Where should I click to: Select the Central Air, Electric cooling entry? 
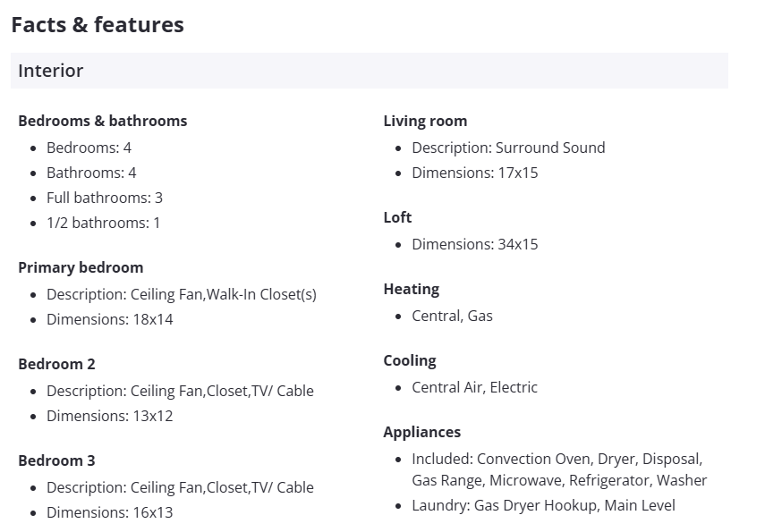click(474, 387)
